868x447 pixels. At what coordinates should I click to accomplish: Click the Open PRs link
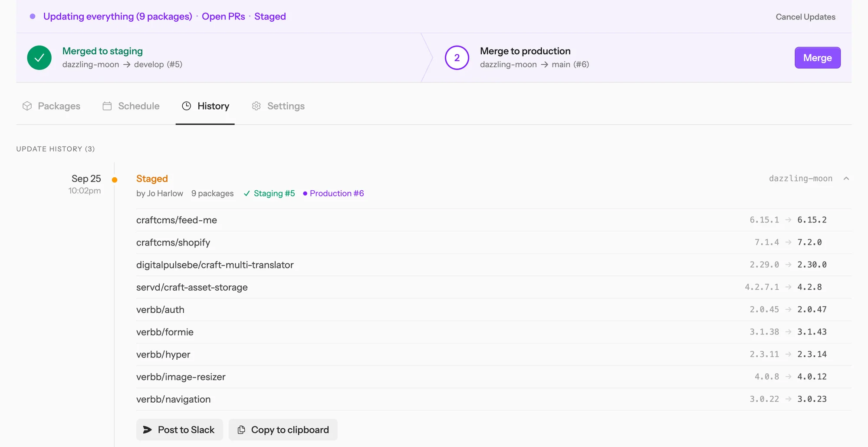pos(224,17)
